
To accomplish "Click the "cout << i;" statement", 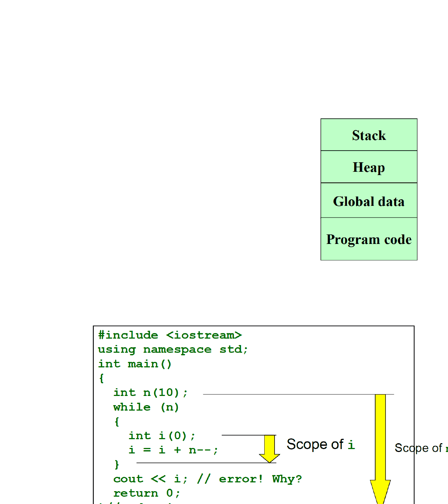I will coord(150,479).
